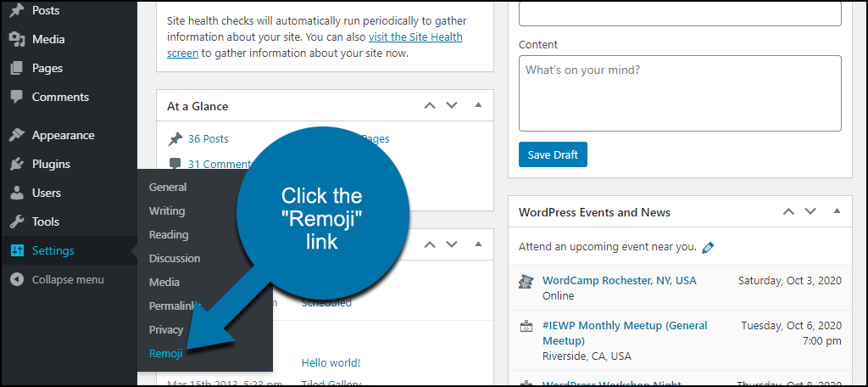This screenshot has width=868, height=387.
Task: Move WordPress Events and News widget up
Action: coord(788,211)
